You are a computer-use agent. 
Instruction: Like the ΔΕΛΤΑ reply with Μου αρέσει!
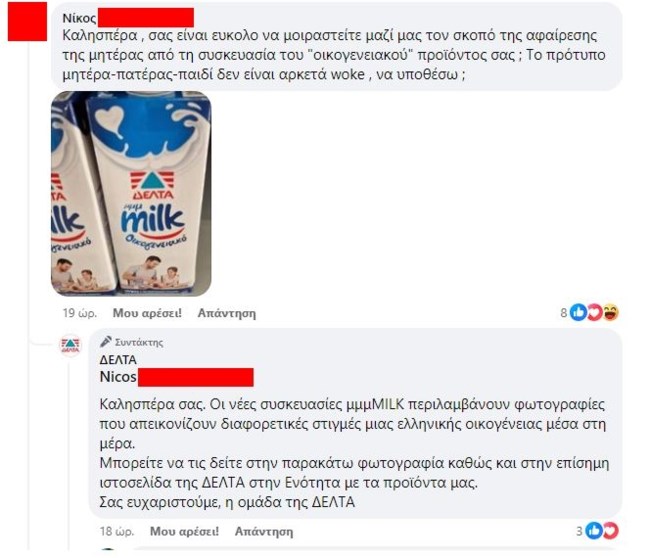[184, 531]
